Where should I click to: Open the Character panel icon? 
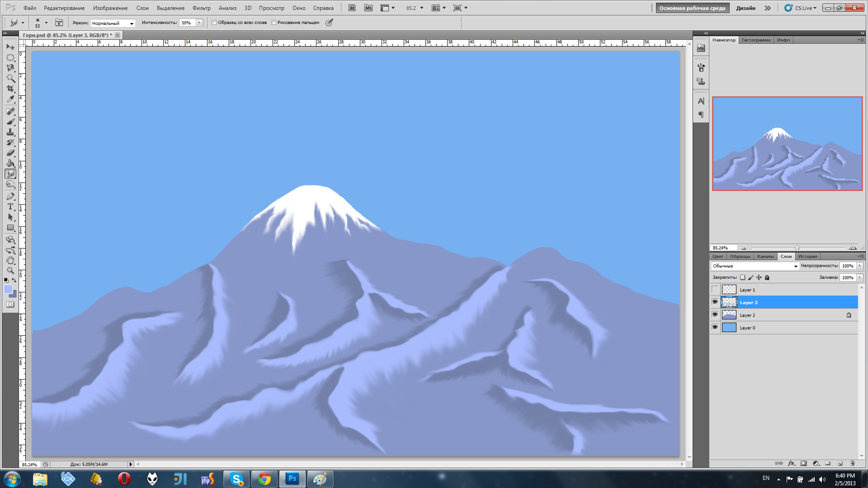(x=701, y=101)
